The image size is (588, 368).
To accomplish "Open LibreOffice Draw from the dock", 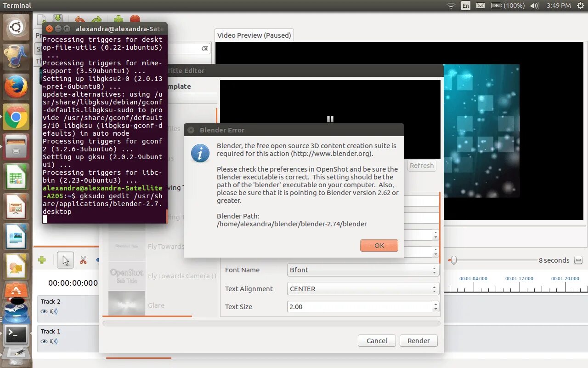I will coord(16,266).
